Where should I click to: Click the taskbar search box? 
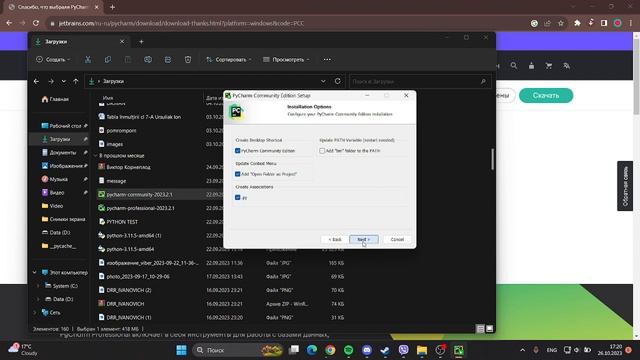[238, 350]
